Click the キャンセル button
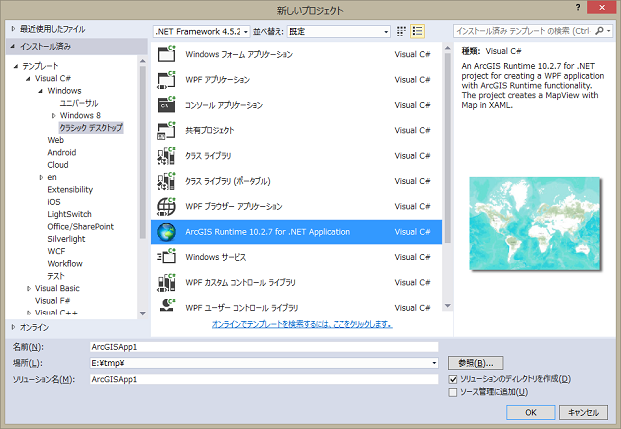The height and width of the screenshot is (429, 621). 583,412
